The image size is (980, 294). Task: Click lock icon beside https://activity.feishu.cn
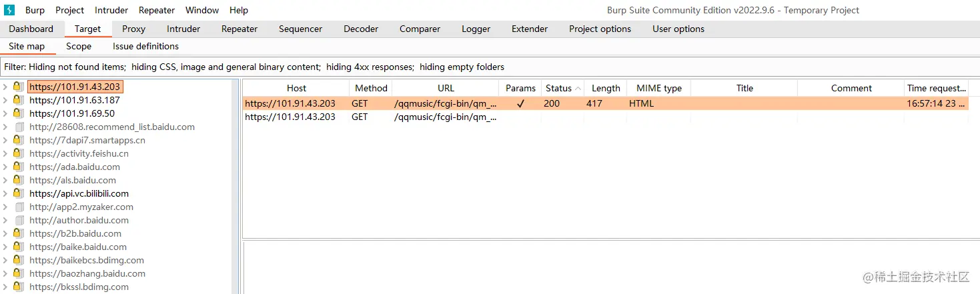[x=18, y=153]
